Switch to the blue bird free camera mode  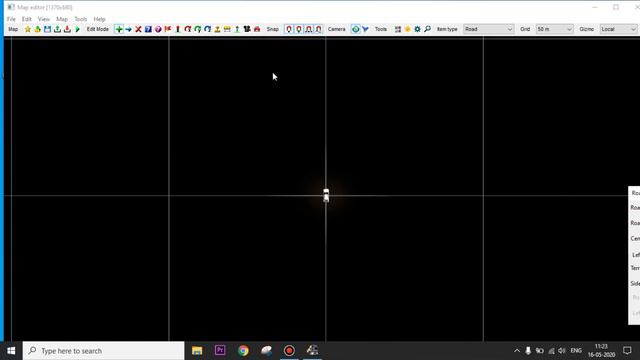(365, 29)
